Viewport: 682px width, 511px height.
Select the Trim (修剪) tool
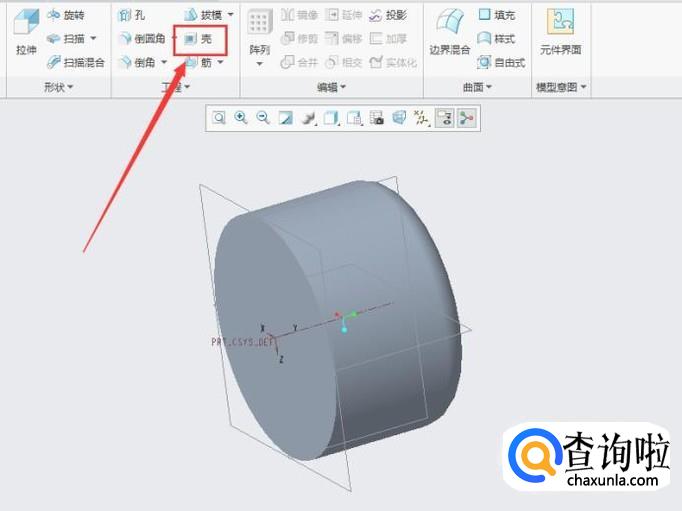299,39
